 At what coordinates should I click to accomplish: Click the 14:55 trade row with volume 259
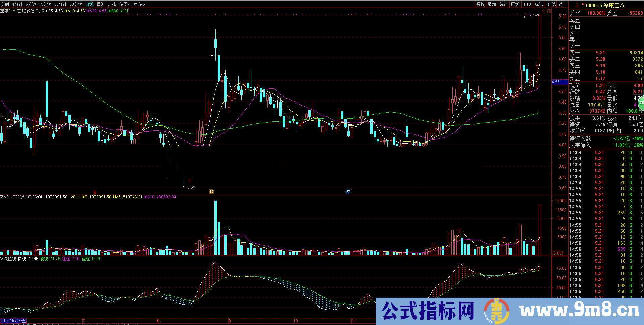tap(606, 213)
